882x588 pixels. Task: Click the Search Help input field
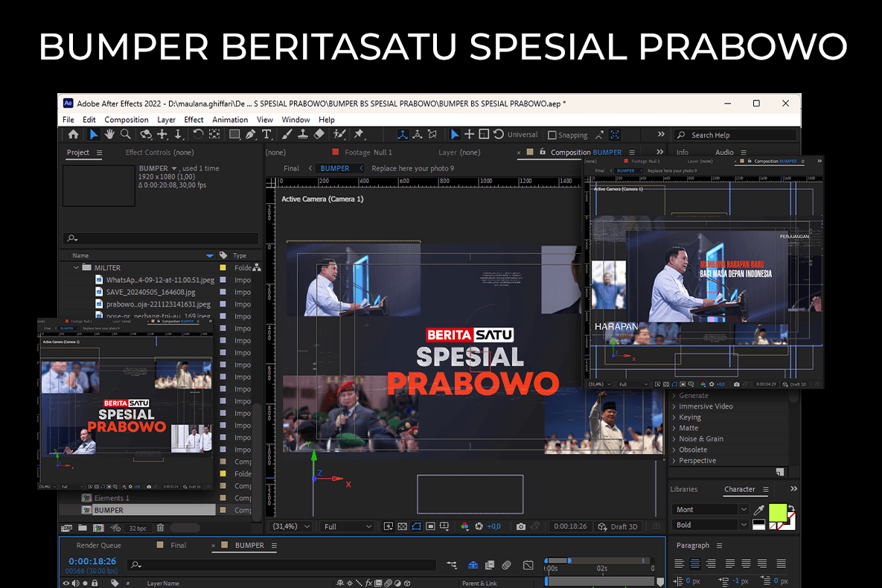click(736, 135)
